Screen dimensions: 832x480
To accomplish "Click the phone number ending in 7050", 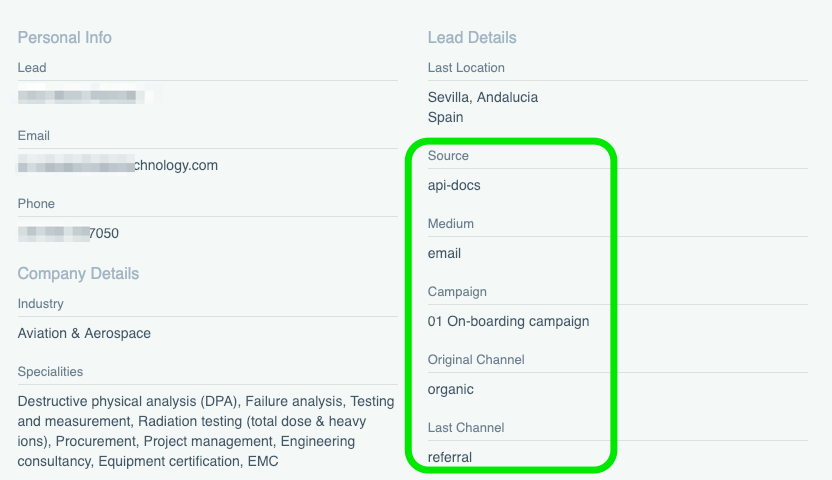I will [x=70, y=233].
